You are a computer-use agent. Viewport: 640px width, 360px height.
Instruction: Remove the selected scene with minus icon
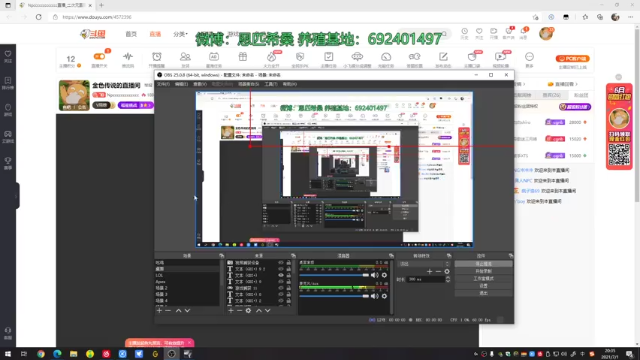168,311
